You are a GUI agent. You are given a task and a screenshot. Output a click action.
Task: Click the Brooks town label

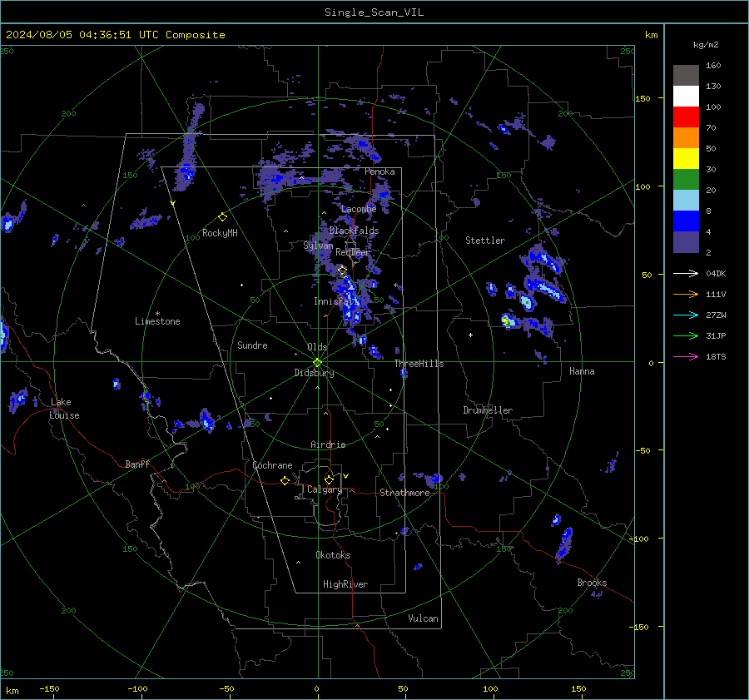pos(592,583)
